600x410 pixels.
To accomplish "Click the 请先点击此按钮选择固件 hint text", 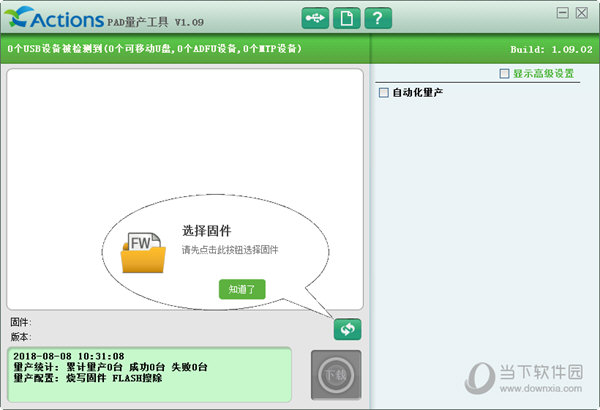I will point(230,250).
